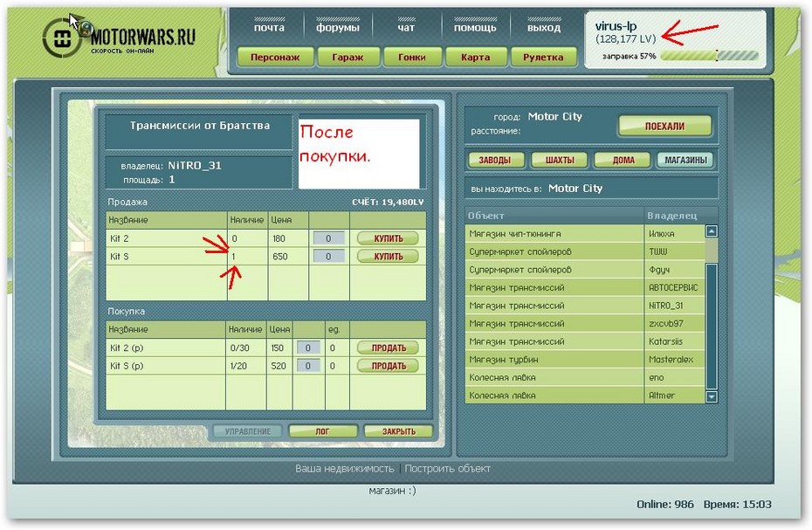The width and height of the screenshot is (812, 530).
Task: Open the почта menu item
Action: pos(269,27)
